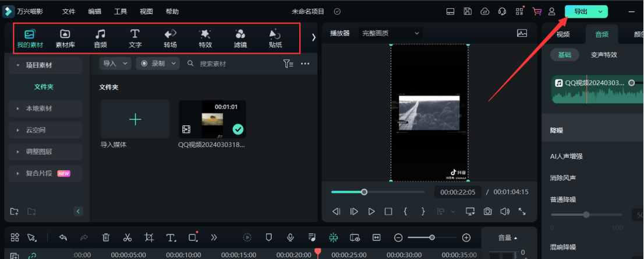Switch to the 视频 properties tab
644x259 pixels.
(x=563, y=34)
